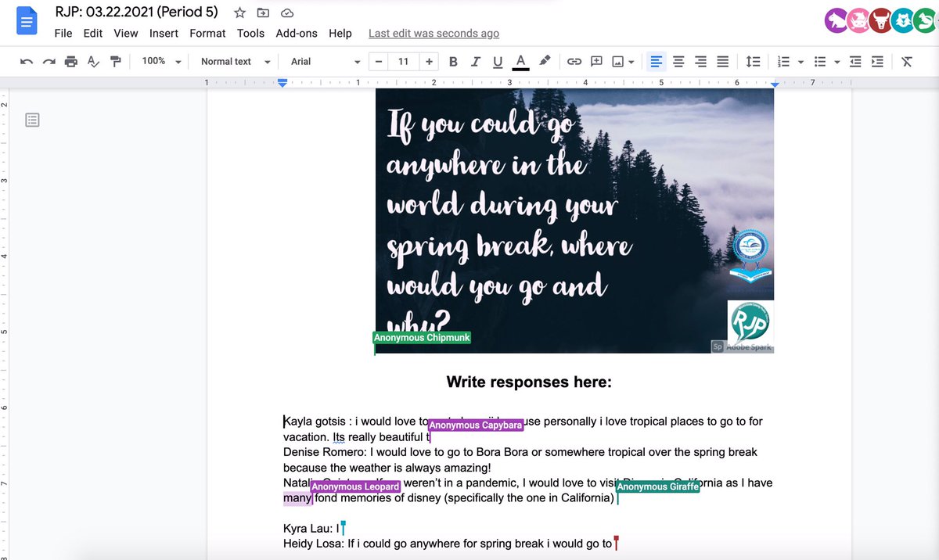Show the document outline panel
The width and height of the screenshot is (939, 560).
pos(32,120)
